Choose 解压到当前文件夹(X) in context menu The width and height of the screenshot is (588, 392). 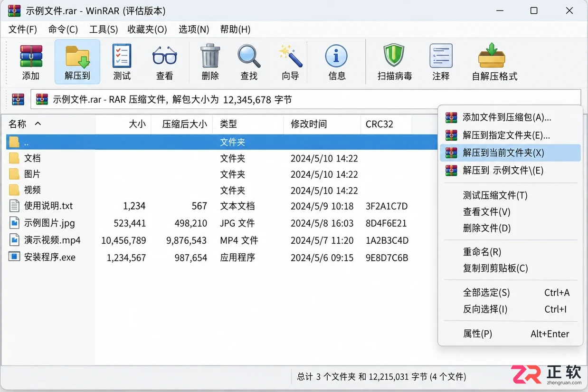pos(510,153)
